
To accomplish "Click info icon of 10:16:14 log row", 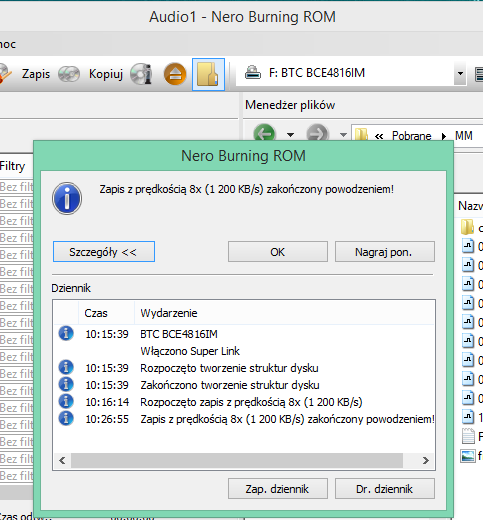I will coord(66,401).
